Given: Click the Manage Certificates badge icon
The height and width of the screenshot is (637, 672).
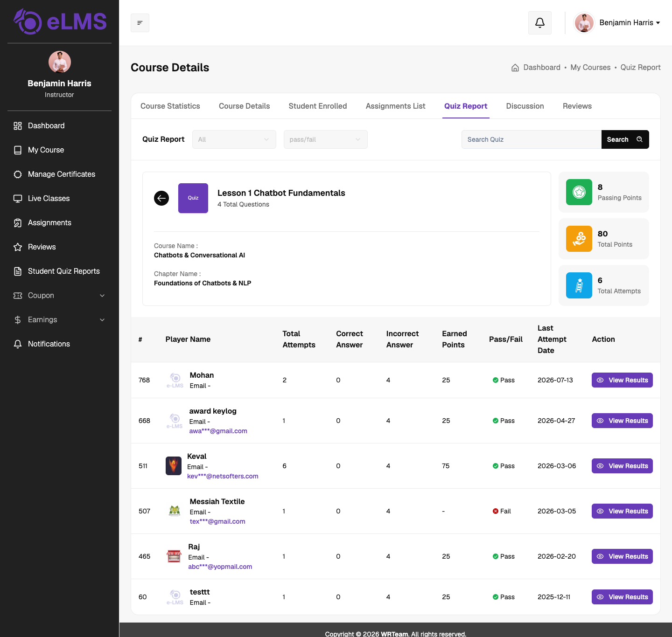Looking at the screenshot, I should coord(18,174).
